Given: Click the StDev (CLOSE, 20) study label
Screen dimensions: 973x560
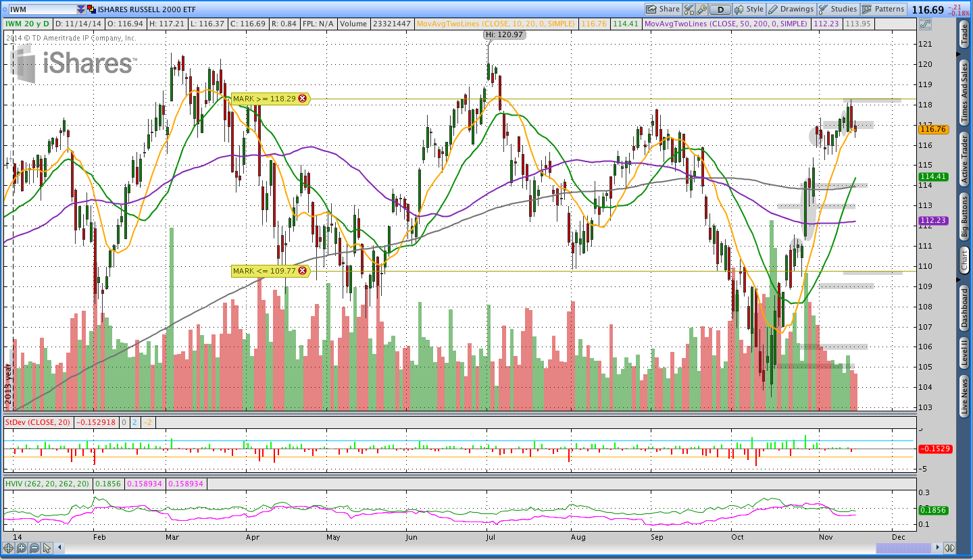Looking at the screenshot, I should (37, 422).
